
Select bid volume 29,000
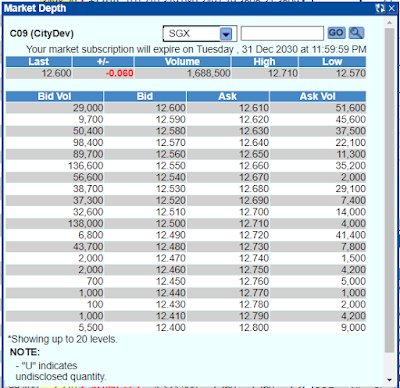coord(88,108)
